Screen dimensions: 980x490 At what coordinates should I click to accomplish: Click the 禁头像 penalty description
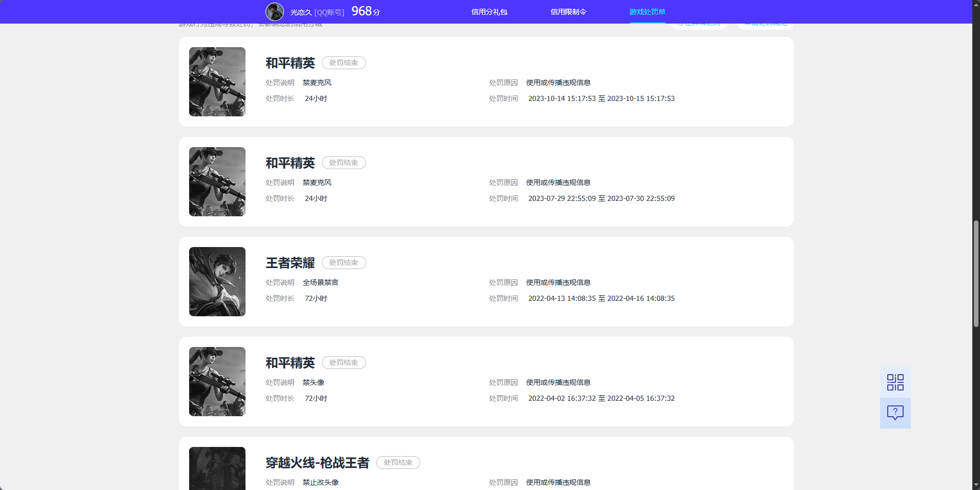point(313,382)
